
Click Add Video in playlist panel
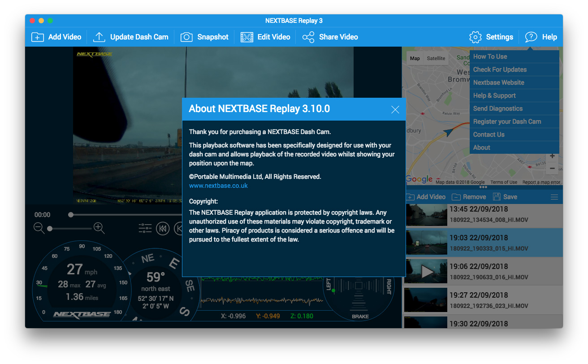coord(425,197)
